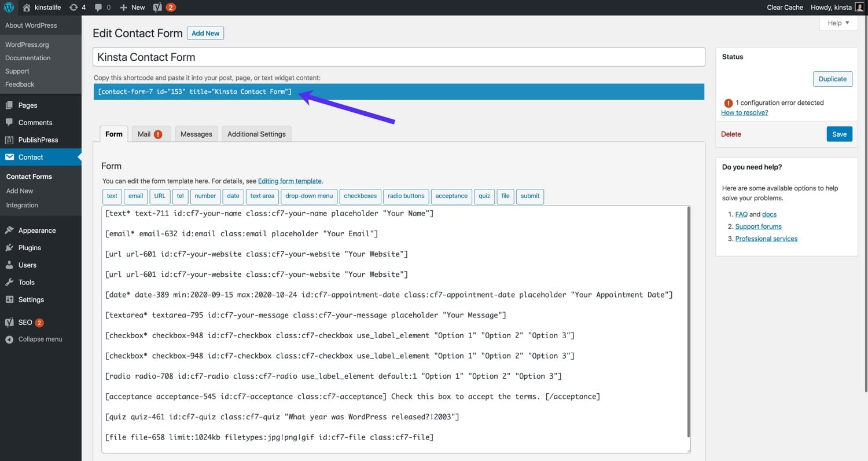Save the contact form
This screenshot has width=868, height=461.
coord(839,134)
